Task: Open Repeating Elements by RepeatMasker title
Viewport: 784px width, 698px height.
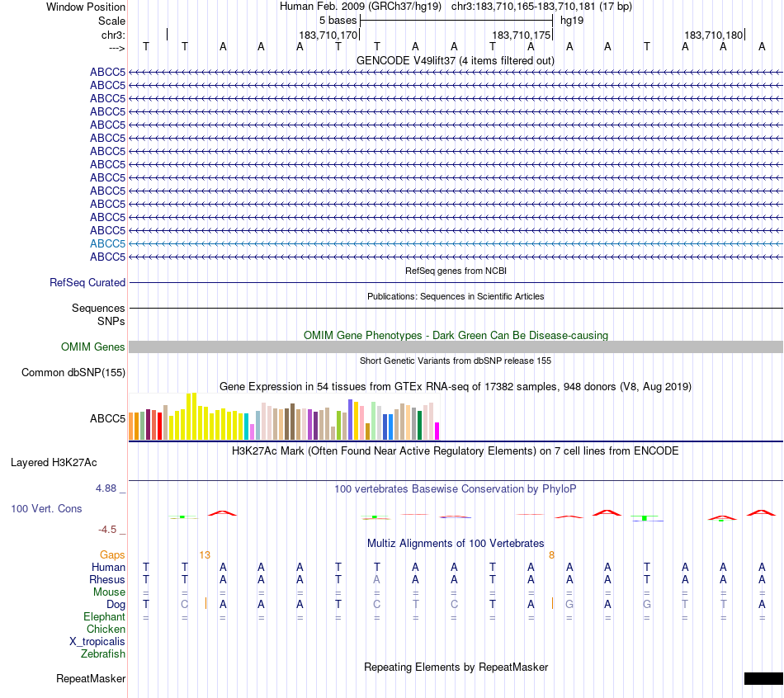Action: 456,667
